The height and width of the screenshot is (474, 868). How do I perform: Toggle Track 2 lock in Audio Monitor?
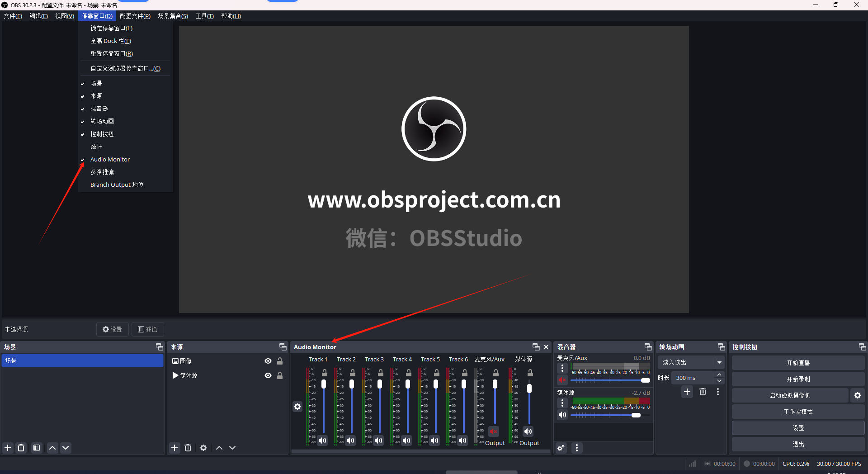point(353,373)
